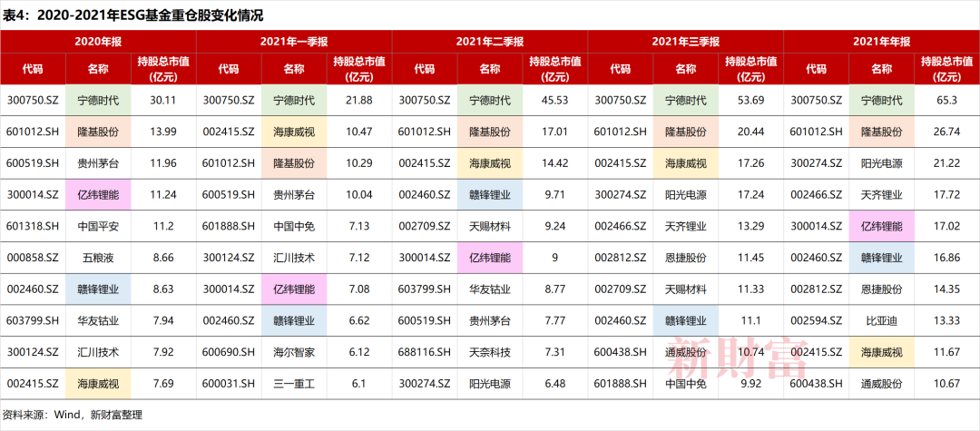Select the holding value 17.72

pos(947,195)
